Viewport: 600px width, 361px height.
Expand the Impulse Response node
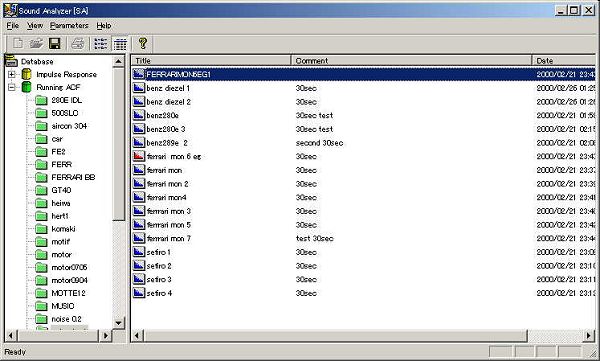(12, 74)
